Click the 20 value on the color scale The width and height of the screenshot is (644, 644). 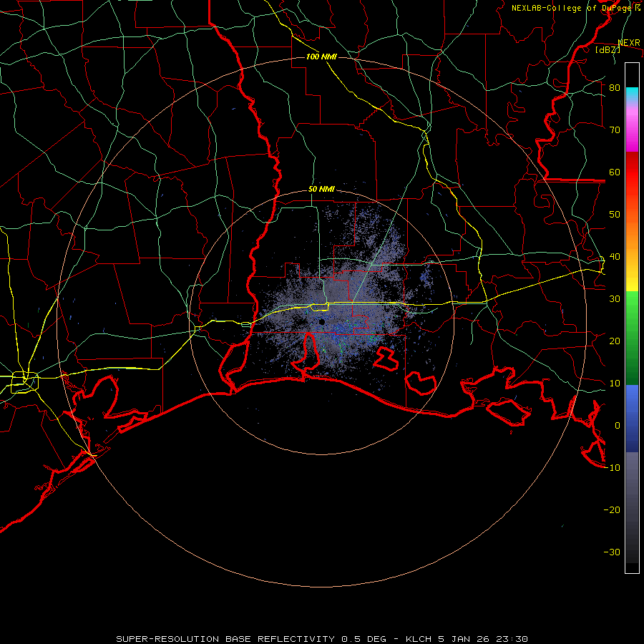(x=615, y=341)
